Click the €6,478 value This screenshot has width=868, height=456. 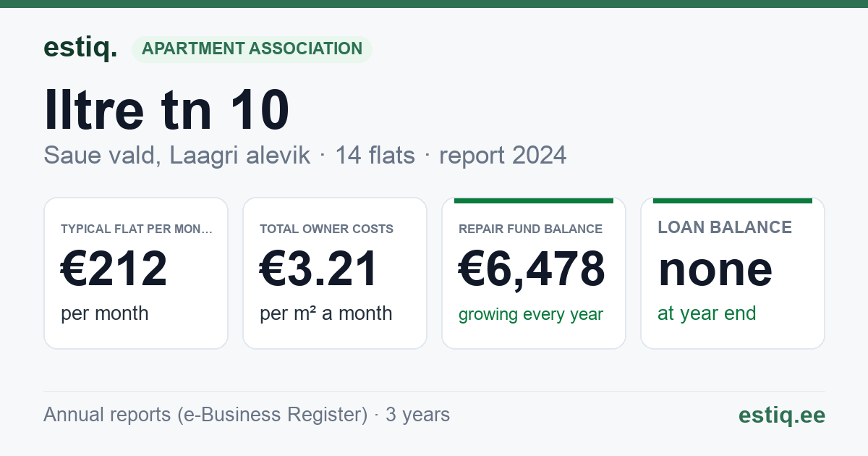[x=532, y=269]
